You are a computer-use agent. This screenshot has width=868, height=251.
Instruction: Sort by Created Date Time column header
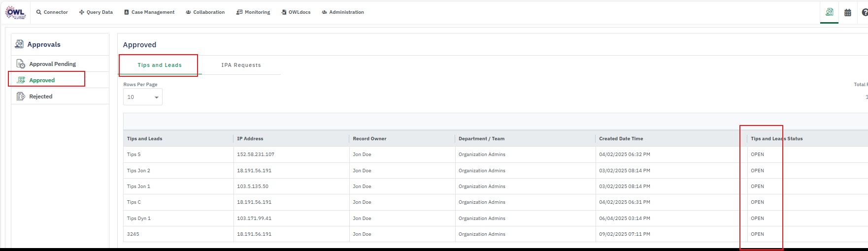pyautogui.click(x=621, y=139)
